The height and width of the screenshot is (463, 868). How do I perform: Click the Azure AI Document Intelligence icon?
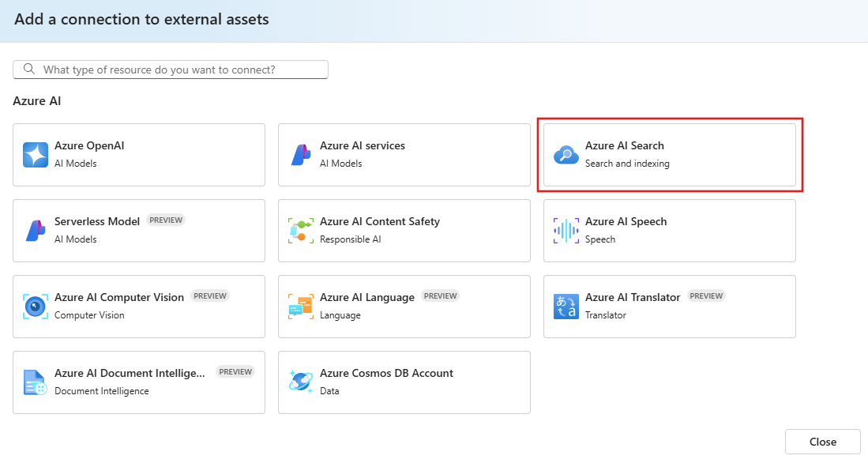(35, 382)
